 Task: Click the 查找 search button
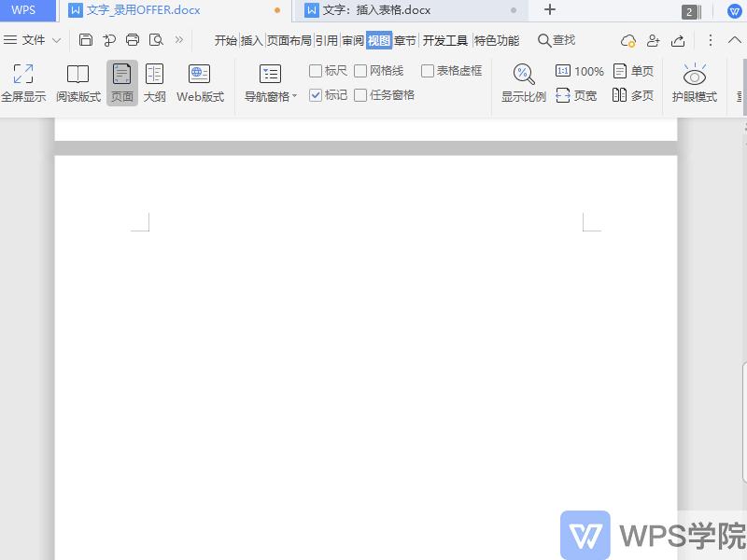pos(557,40)
